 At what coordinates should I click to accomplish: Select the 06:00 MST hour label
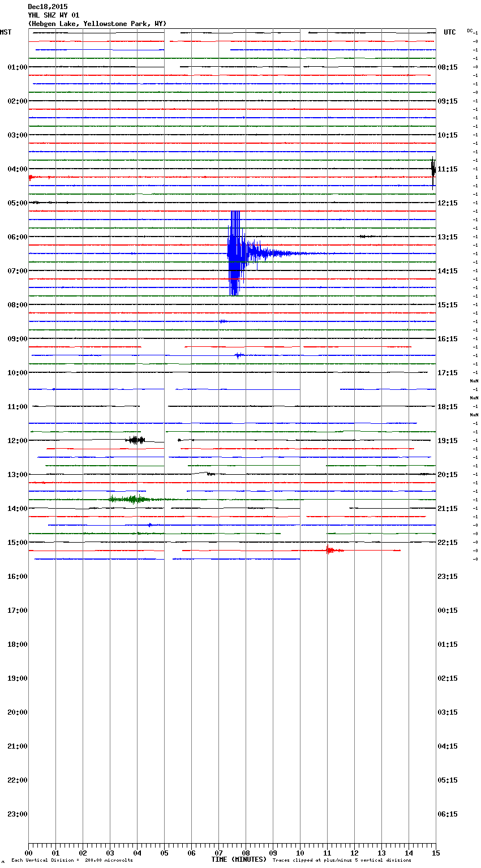(x=18, y=237)
